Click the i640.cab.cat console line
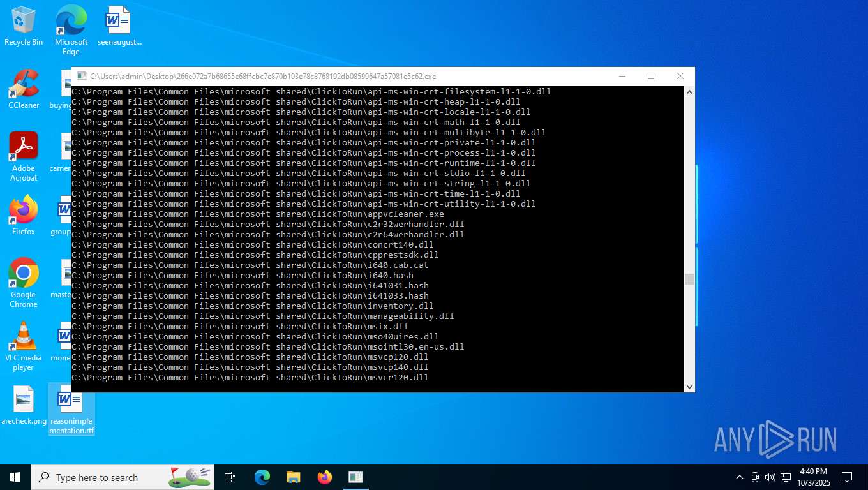The width and height of the screenshot is (868, 490). click(x=250, y=265)
